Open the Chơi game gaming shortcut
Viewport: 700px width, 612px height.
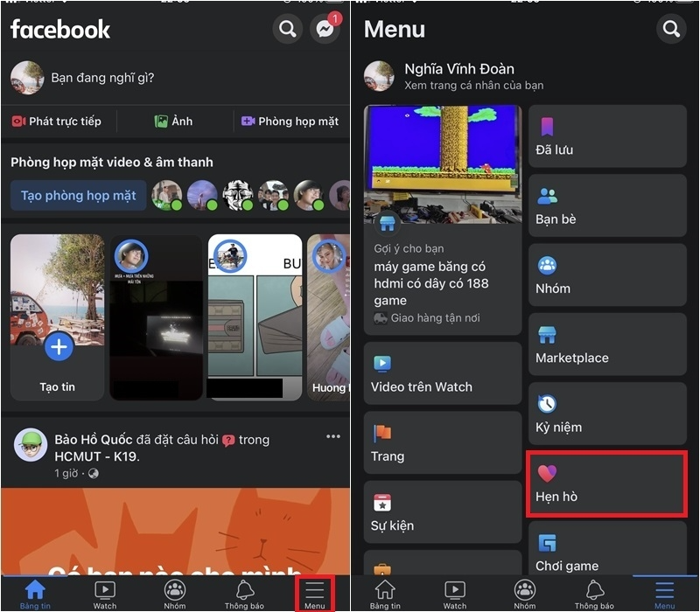coord(607,549)
